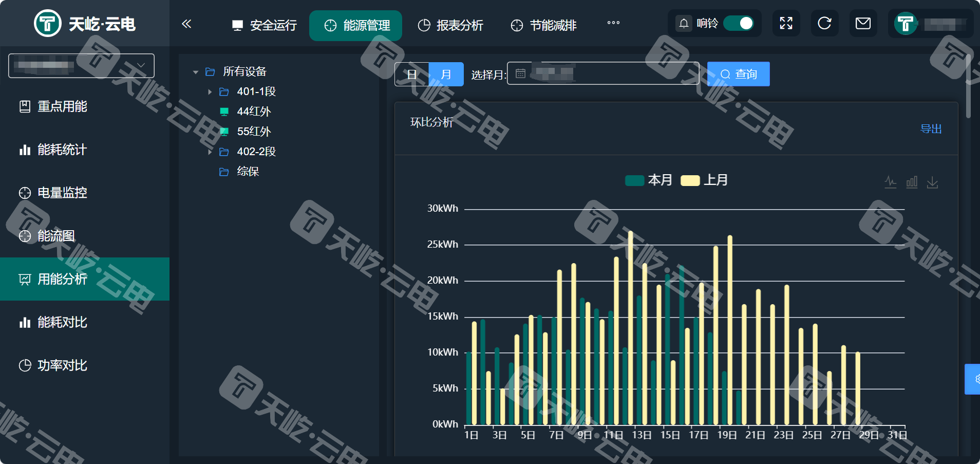The width and height of the screenshot is (980, 464).
Task: Select 55红外 device in tree
Action: click(x=254, y=132)
